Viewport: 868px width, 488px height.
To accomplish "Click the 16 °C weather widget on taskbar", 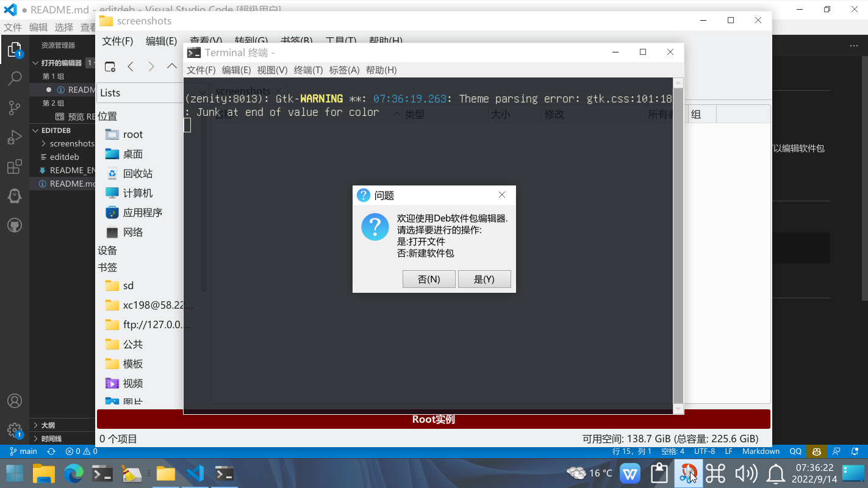I will (589, 473).
